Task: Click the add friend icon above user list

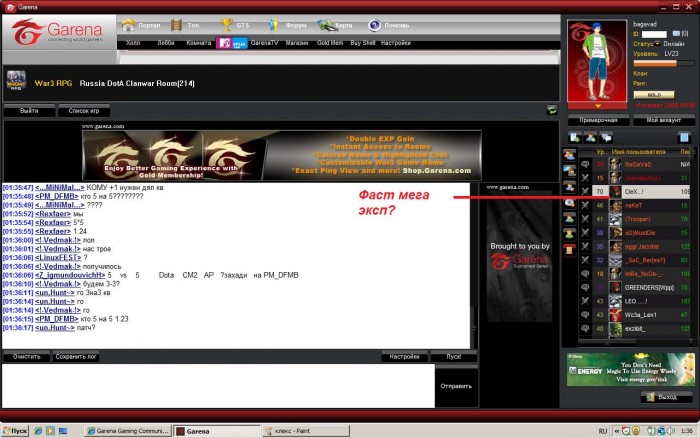Action: (573, 137)
